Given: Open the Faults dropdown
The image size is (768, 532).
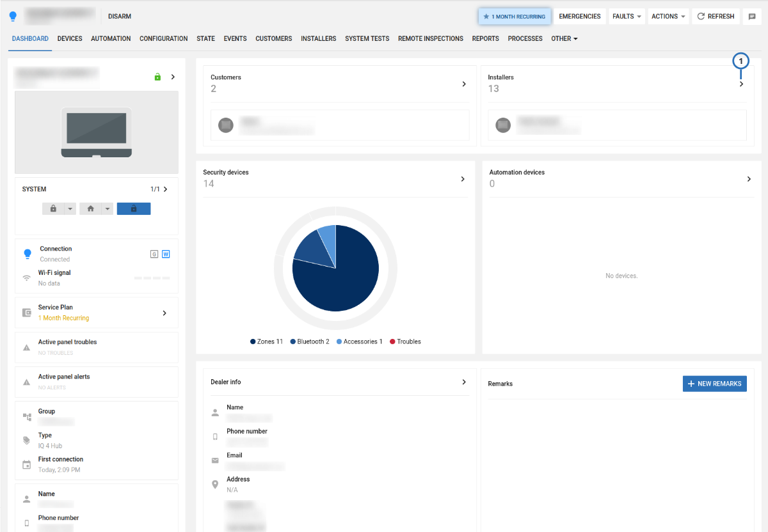Looking at the screenshot, I should 626,17.
